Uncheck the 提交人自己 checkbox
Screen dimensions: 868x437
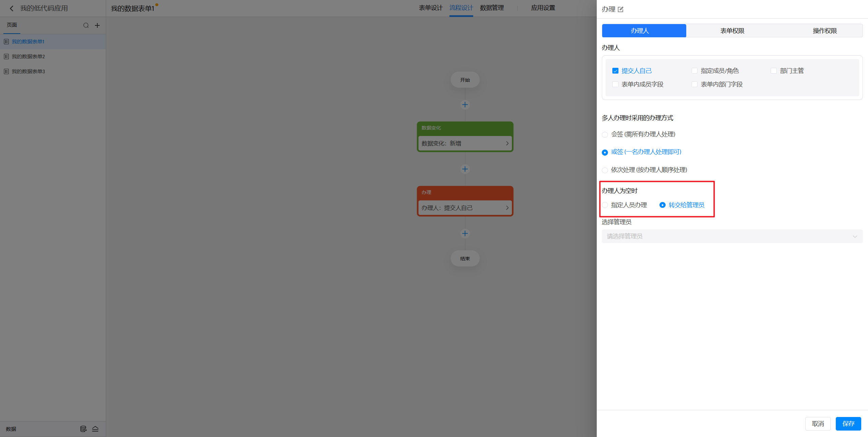pyautogui.click(x=615, y=71)
